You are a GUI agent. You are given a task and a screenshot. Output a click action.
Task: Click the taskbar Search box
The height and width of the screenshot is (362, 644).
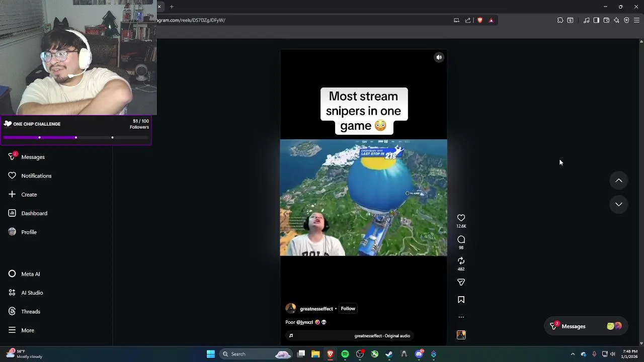point(256,354)
